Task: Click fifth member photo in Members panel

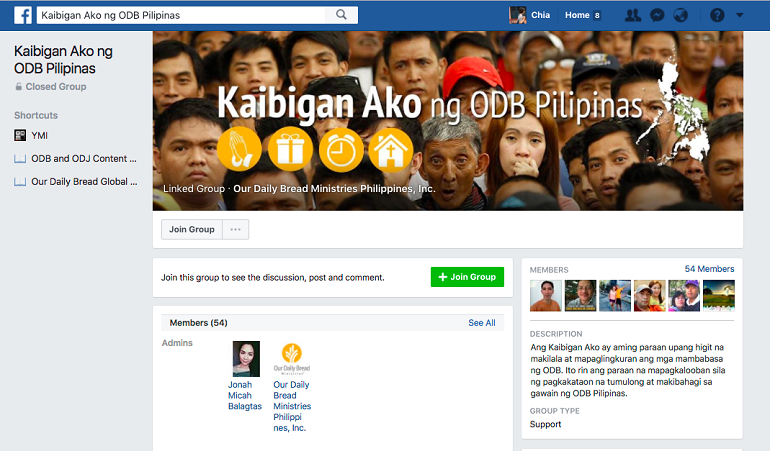Action: (x=684, y=296)
